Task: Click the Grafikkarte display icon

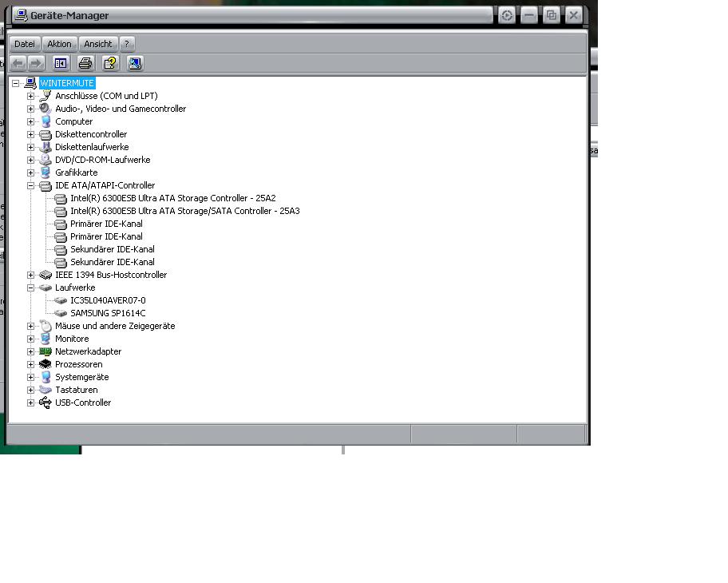Action: [45, 173]
